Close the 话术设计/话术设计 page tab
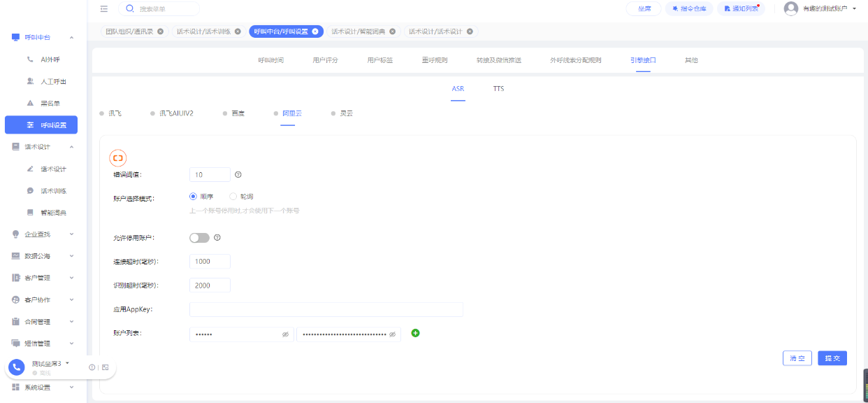The width and height of the screenshot is (868, 403). tap(470, 31)
